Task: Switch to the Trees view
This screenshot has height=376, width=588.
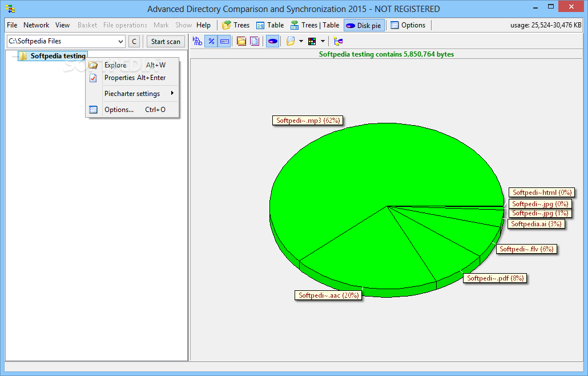Action: [x=236, y=25]
